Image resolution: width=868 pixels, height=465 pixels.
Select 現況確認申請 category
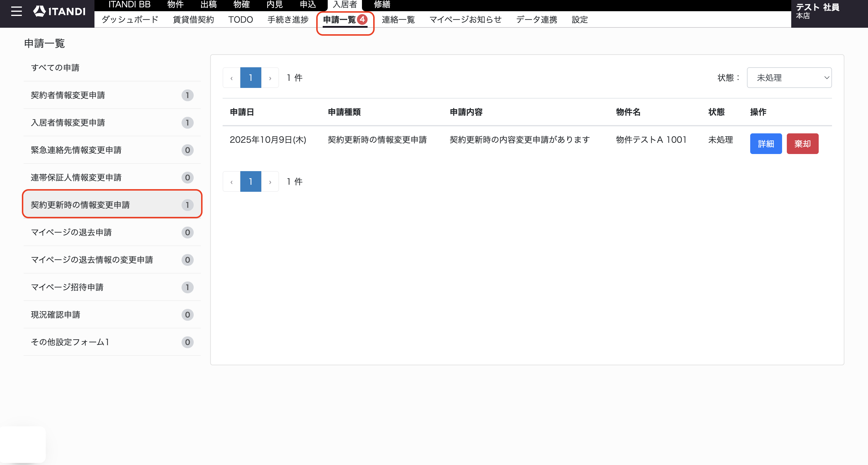(x=112, y=315)
